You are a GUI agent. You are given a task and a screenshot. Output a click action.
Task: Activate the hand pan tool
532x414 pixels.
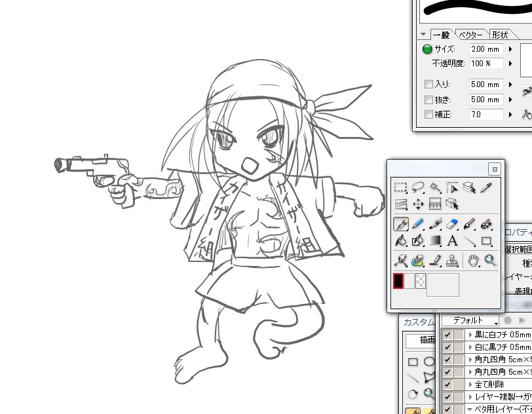coord(472,261)
